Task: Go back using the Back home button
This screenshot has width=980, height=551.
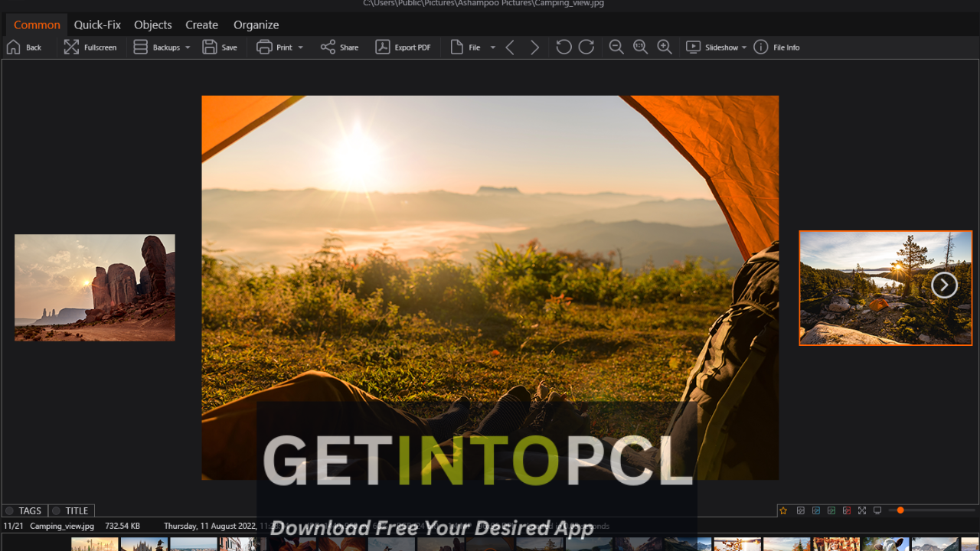Action: pos(24,47)
